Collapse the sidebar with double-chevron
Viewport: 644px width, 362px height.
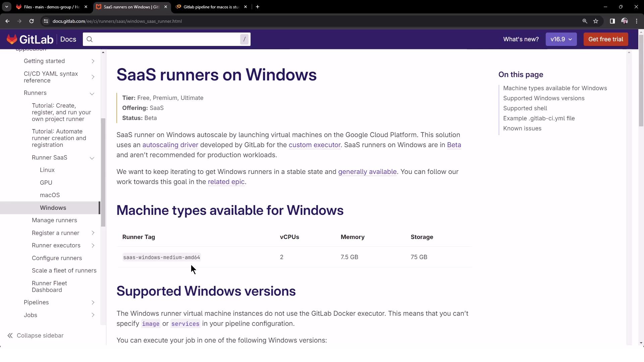pyautogui.click(x=10, y=336)
